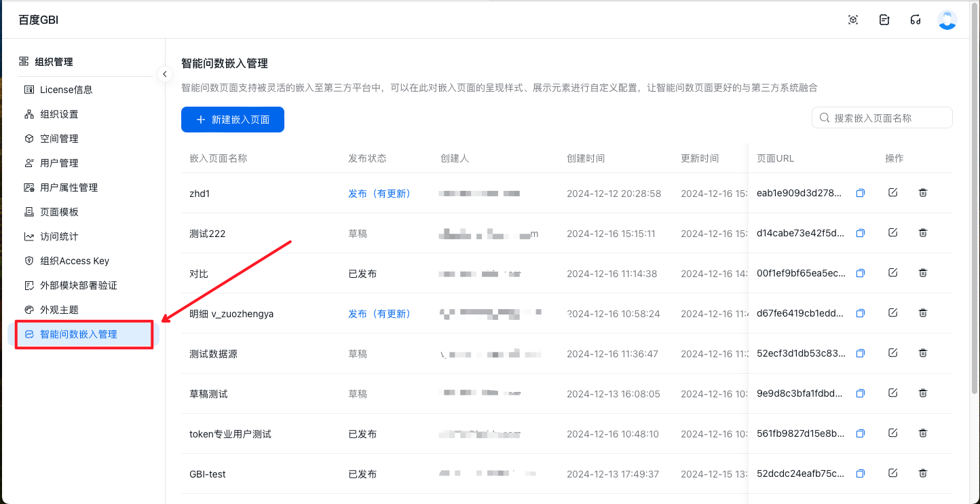The image size is (980, 504).
Task: Click the 嵌入页面名称 column header
Action: pos(219,158)
